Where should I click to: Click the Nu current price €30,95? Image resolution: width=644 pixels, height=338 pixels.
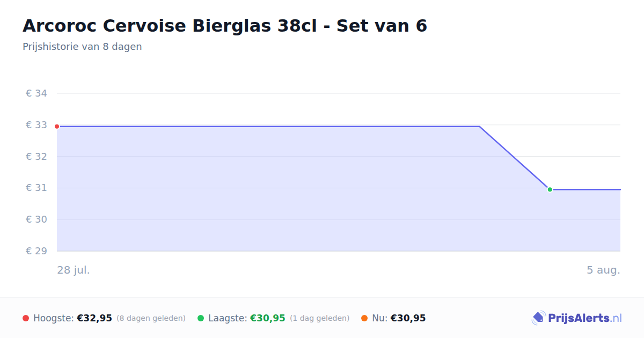pos(408,318)
